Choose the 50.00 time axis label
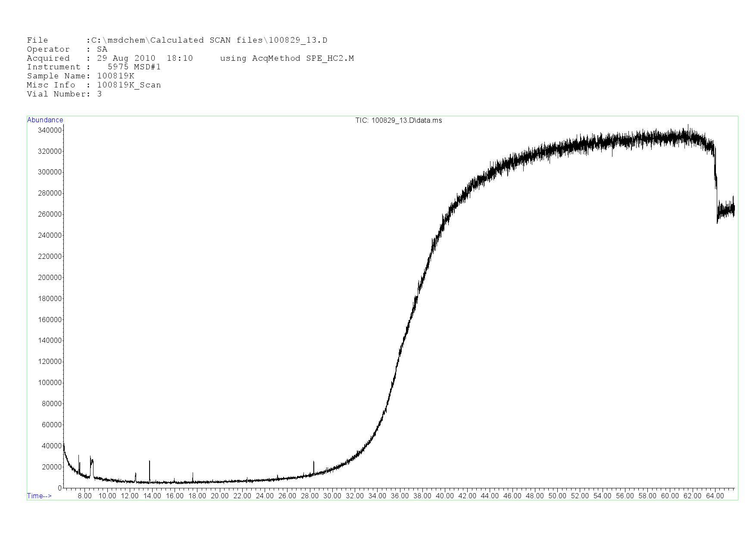Screen dimensions: 756x534 (x=557, y=496)
